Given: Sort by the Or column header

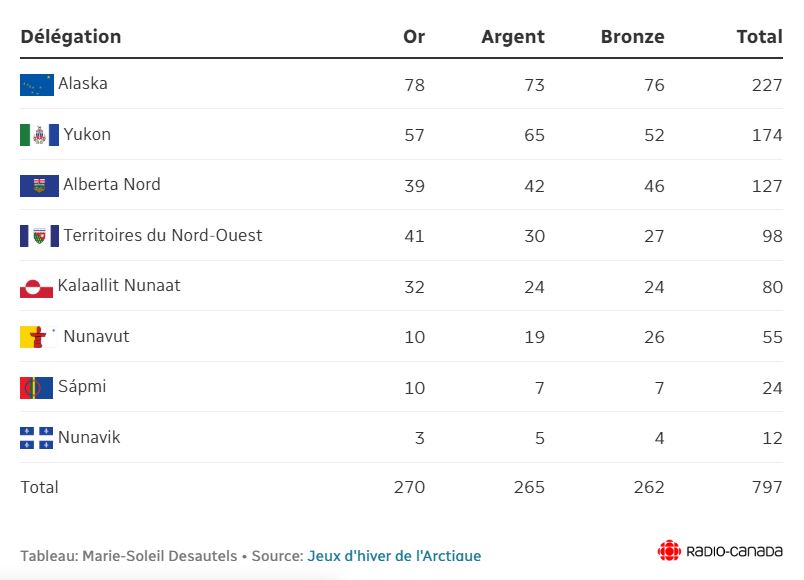Looking at the screenshot, I should coord(414,37).
